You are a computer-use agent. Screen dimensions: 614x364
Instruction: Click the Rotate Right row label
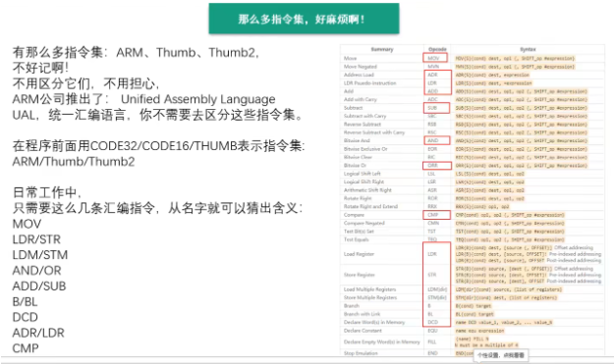(358, 198)
